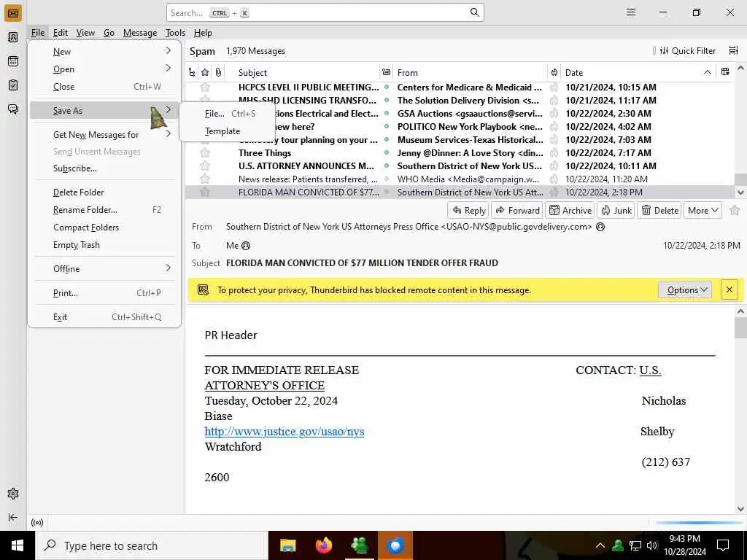The height and width of the screenshot is (560, 747).
Task: Sort by thread column icon
Action: tap(192, 72)
